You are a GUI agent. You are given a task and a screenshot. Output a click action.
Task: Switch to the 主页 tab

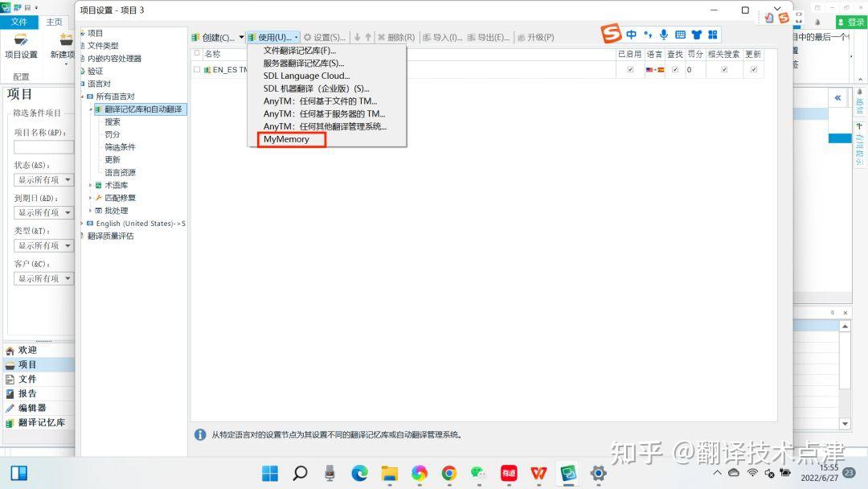54,22
